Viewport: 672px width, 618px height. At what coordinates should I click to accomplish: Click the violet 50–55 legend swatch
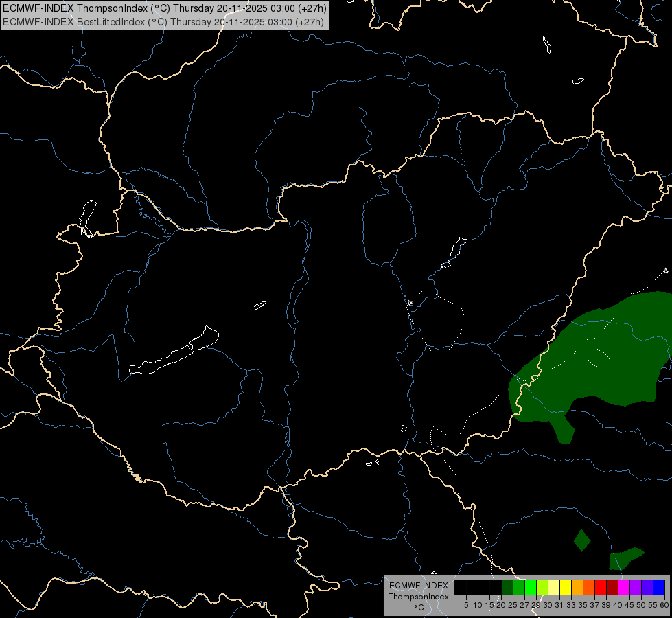pos(647,587)
